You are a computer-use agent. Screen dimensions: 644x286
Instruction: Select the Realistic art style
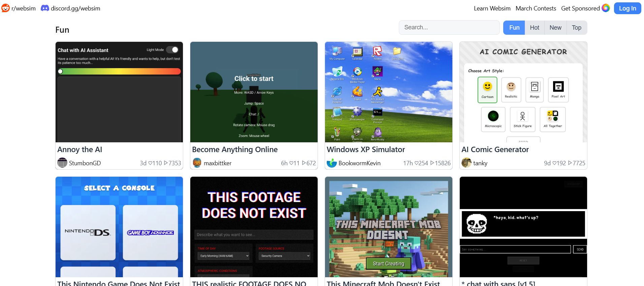pyautogui.click(x=511, y=90)
